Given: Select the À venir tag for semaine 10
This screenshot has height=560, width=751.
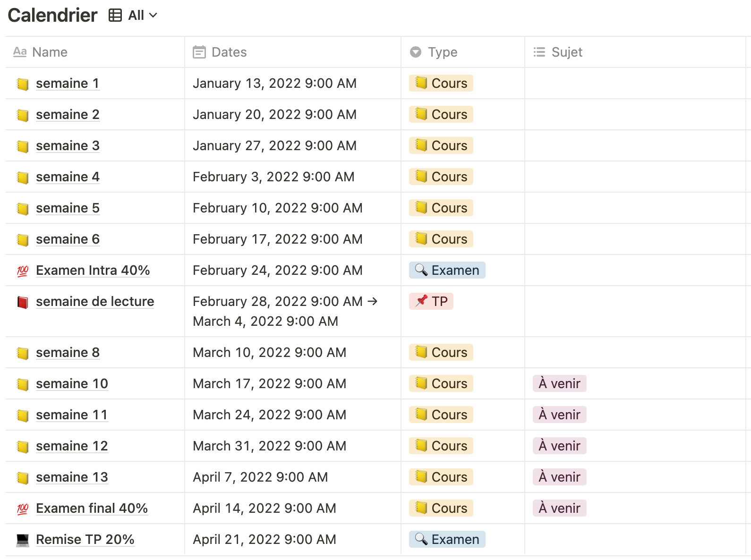Looking at the screenshot, I should (559, 383).
